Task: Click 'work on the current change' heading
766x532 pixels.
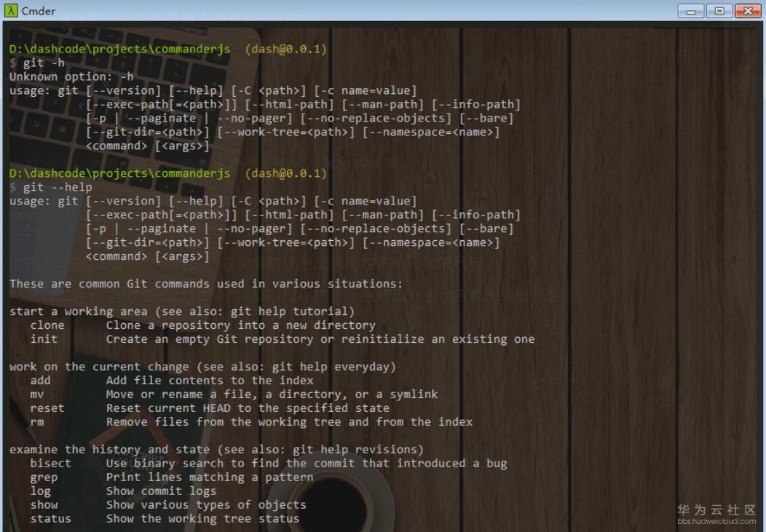Action: pos(202,367)
